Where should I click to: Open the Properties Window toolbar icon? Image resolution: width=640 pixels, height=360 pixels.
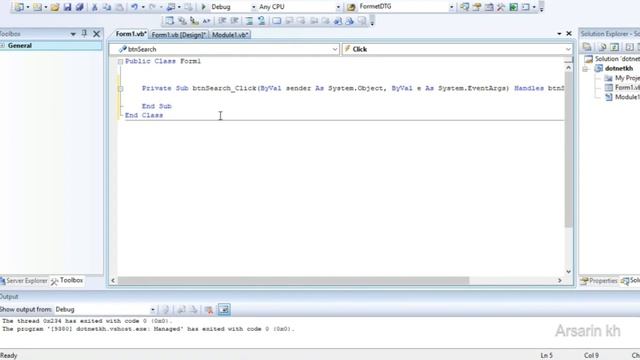click(x=477, y=7)
